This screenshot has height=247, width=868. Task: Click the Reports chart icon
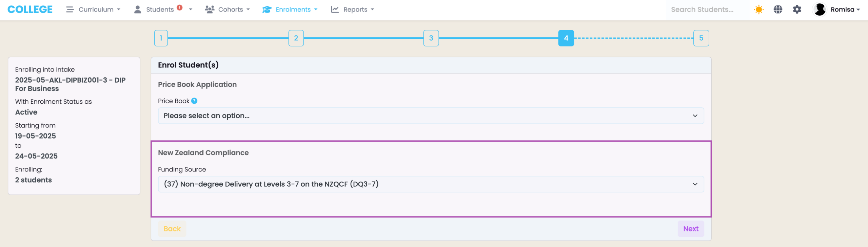coord(335,9)
